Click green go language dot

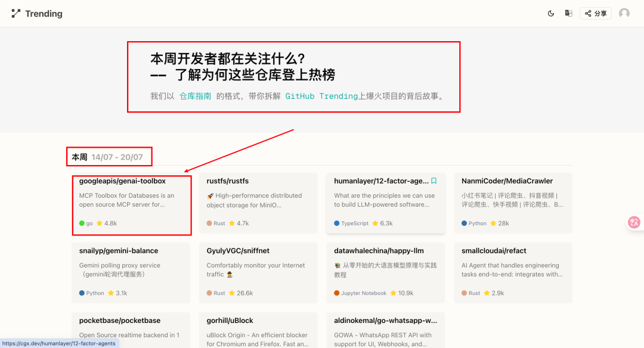click(x=82, y=223)
